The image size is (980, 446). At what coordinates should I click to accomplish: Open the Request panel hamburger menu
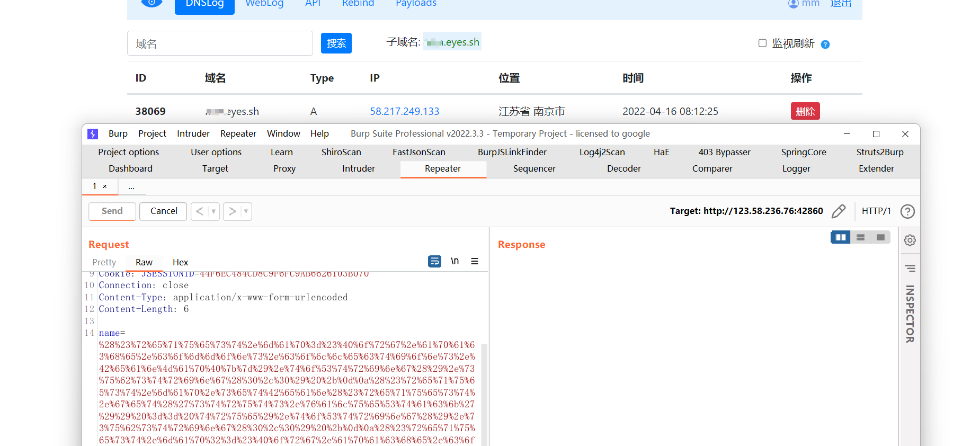(x=475, y=261)
